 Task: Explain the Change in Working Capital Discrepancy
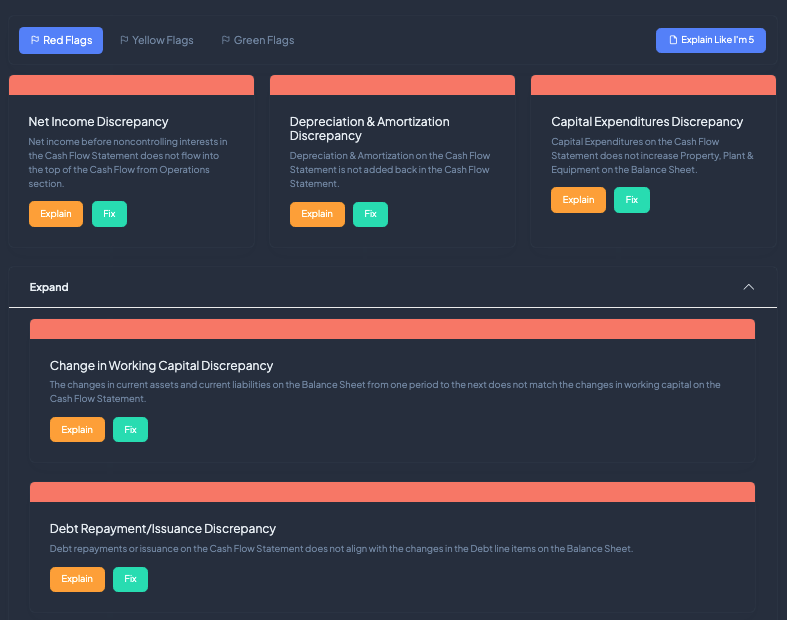pos(77,430)
